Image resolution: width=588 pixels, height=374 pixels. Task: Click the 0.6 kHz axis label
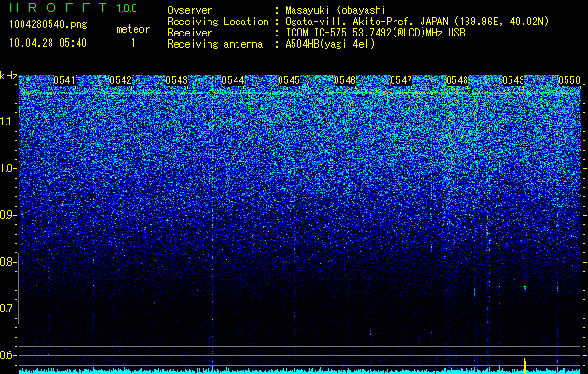(7, 355)
